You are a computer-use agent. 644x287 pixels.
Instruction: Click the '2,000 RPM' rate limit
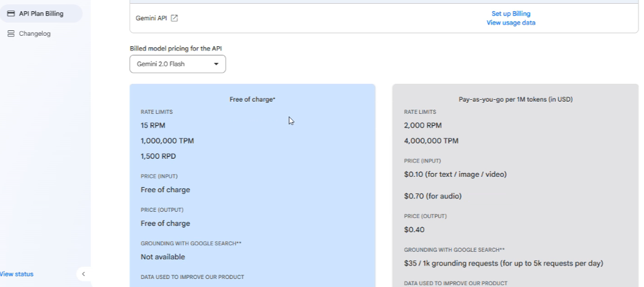tap(423, 126)
